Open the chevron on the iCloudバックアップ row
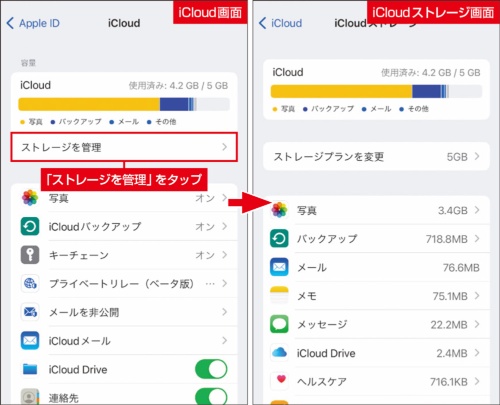This screenshot has height=405, width=500. point(225,226)
